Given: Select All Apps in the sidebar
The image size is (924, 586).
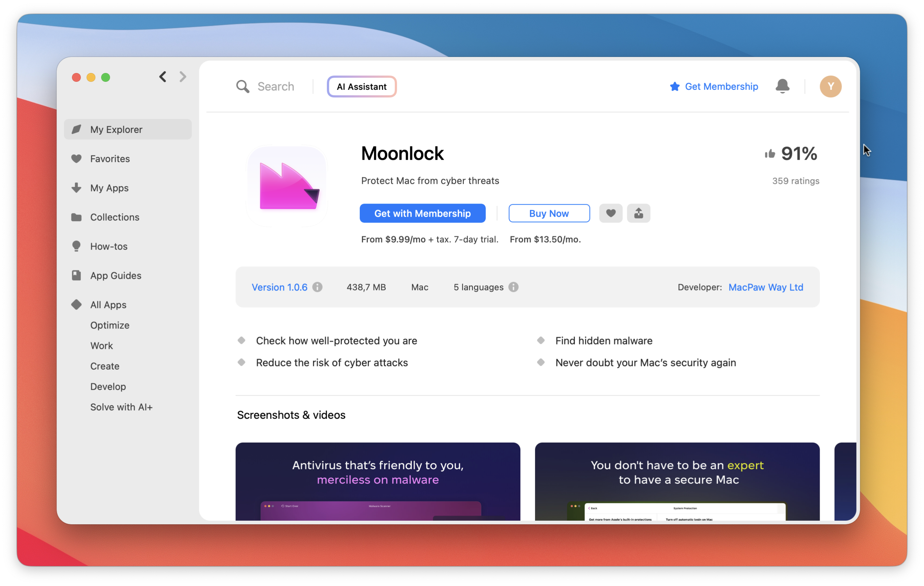Looking at the screenshot, I should [128, 305].
